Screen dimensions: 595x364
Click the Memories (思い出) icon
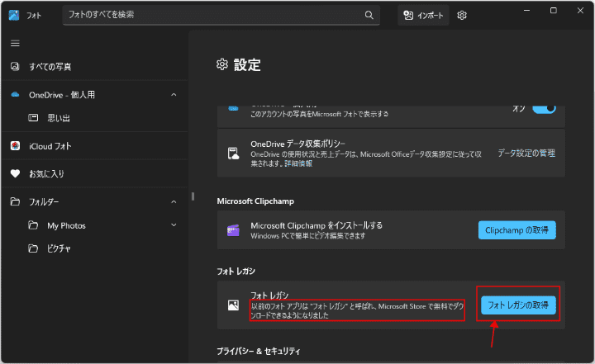point(33,118)
